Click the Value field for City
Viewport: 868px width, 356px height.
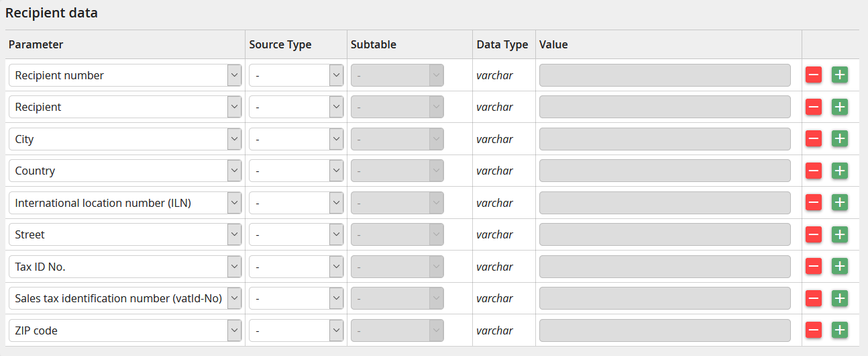click(665, 139)
